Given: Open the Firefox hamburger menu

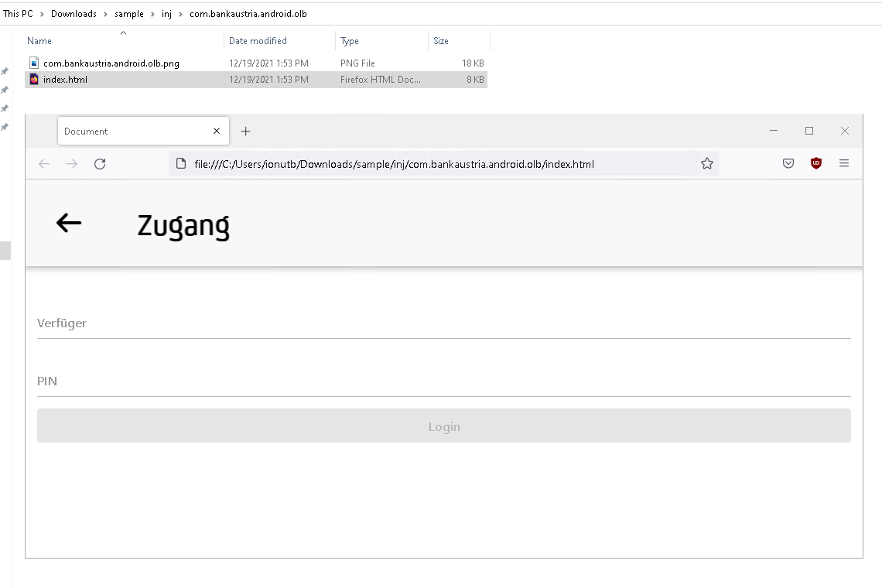Looking at the screenshot, I should click(844, 164).
